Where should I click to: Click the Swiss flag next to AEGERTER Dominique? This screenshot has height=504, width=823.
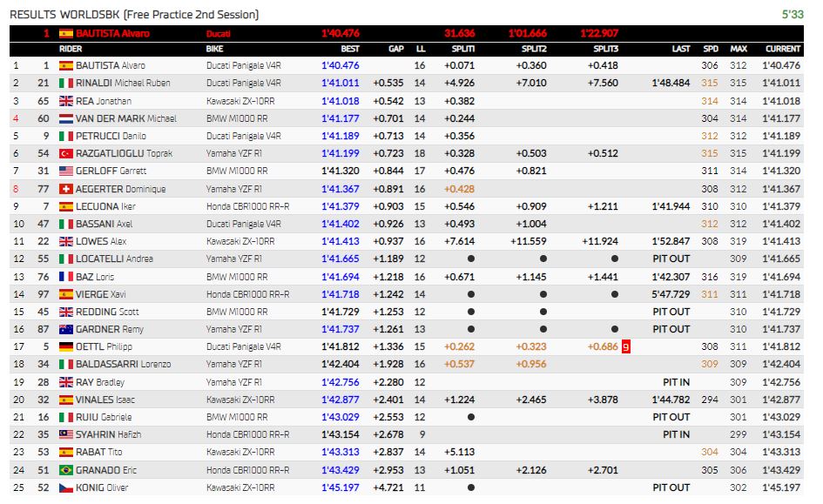pyautogui.click(x=66, y=189)
